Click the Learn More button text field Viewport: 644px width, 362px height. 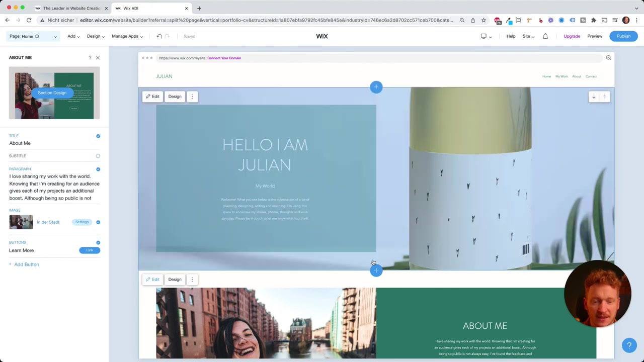click(42, 250)
